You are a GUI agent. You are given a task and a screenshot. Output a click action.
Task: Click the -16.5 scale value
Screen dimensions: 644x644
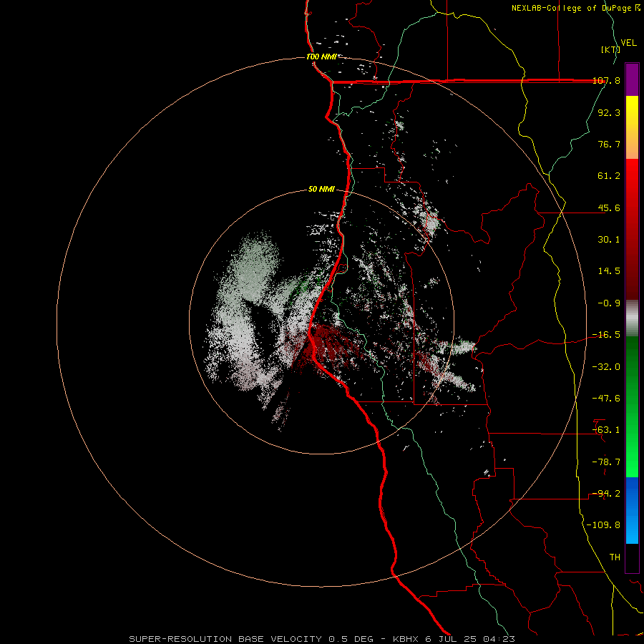(x=606, y=335)
